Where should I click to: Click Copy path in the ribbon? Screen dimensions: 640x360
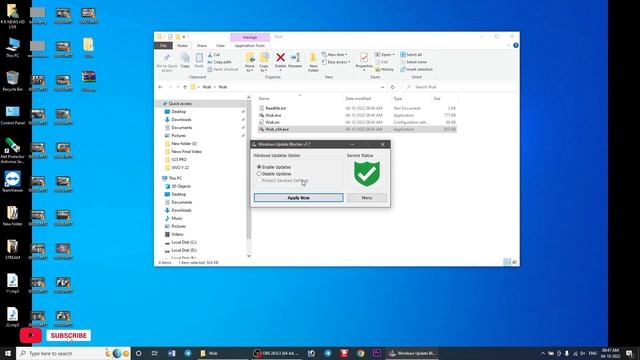tap(220, 62)
